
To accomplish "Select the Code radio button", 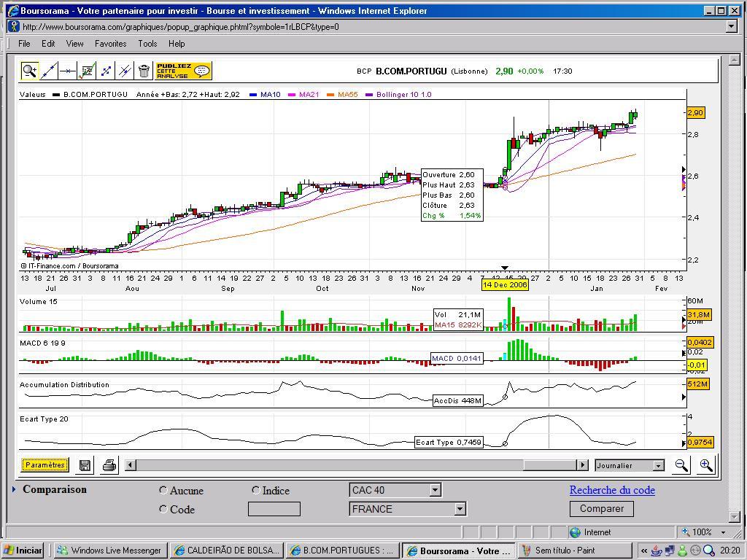I will click(163, 508).
